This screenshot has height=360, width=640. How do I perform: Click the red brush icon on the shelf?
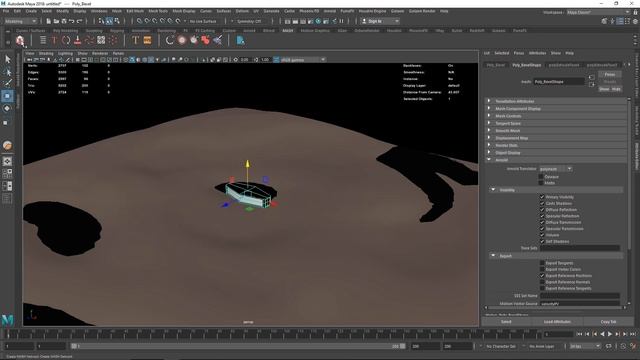click(78, 40)
